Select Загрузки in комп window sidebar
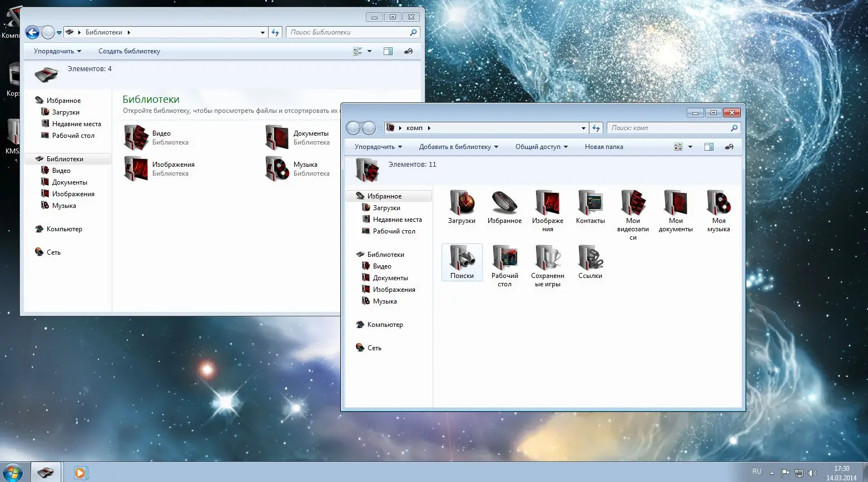Screen dimensions: 868x482 point(386,208)
